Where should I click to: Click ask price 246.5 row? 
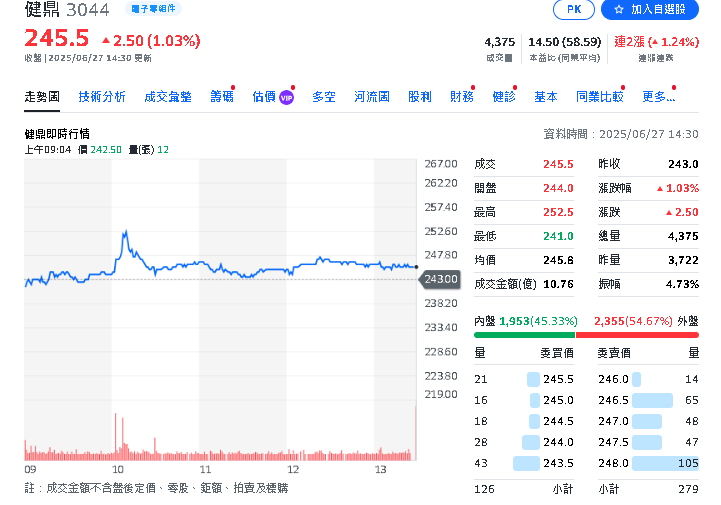point(648,401)
